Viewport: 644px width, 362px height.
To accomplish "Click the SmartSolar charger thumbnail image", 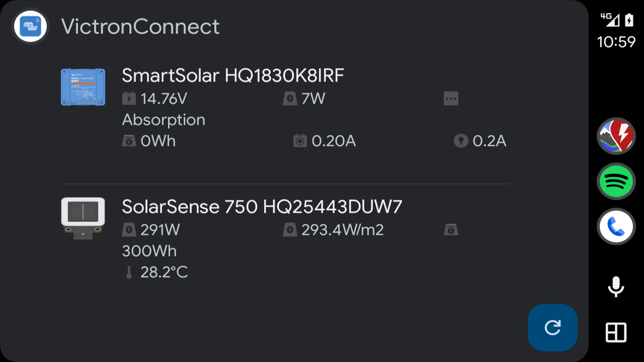I will tap(83, 87).
